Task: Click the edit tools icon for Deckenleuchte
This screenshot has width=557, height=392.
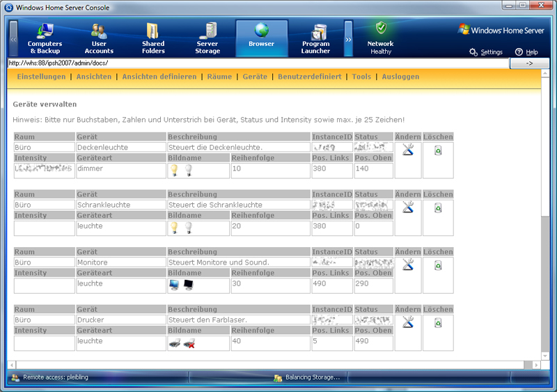Action: (408, 149)
